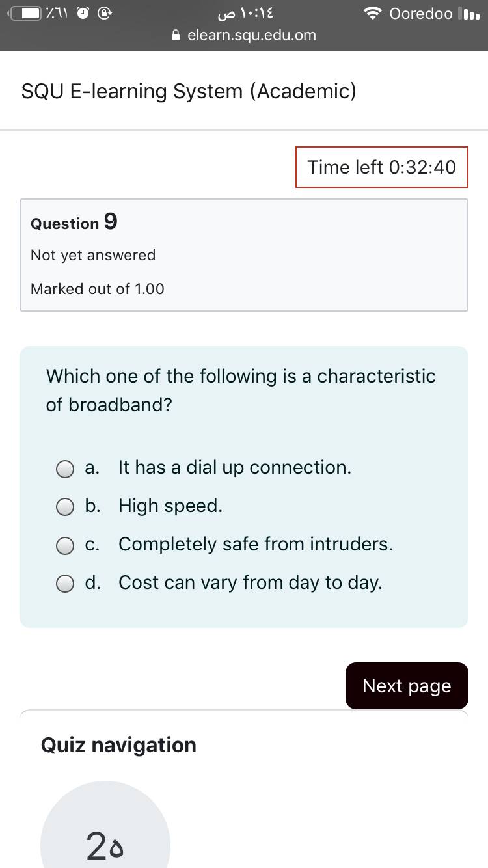
Task: Tap the Ooredoo carrier label
Action: (x=421, y=14)
